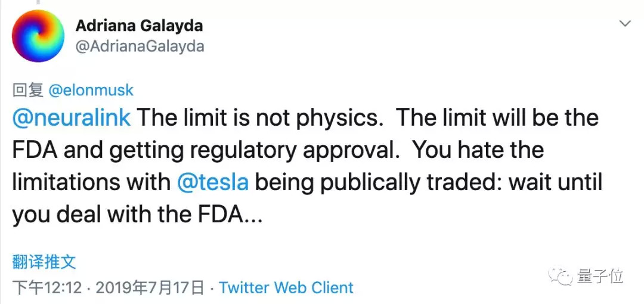This screenshot has height=304, width=644.
Task: Open the @elonmusk reply-to link
Action: tap(91, 90)
